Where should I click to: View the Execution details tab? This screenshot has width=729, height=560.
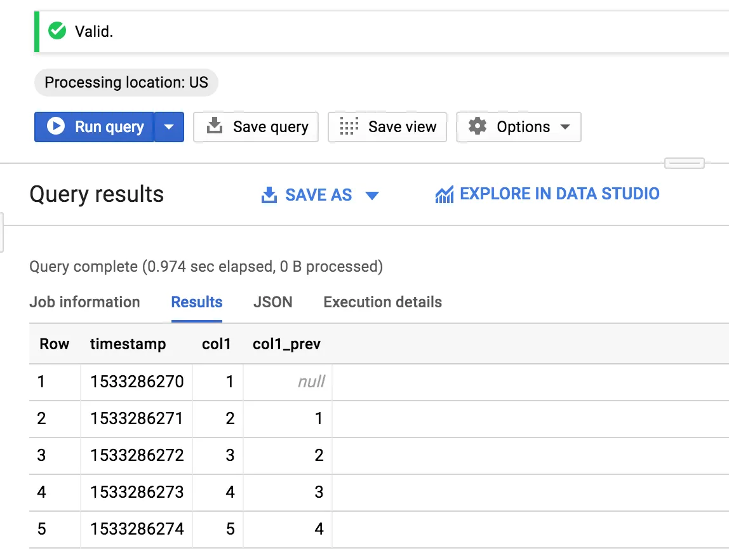pyautogui.click(x=382, y=302)
